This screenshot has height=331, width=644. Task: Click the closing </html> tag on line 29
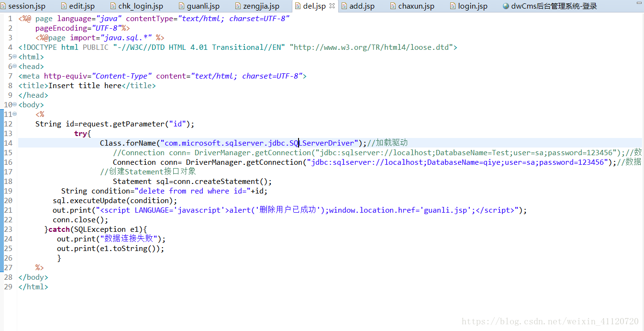click(x=33, y=287)
